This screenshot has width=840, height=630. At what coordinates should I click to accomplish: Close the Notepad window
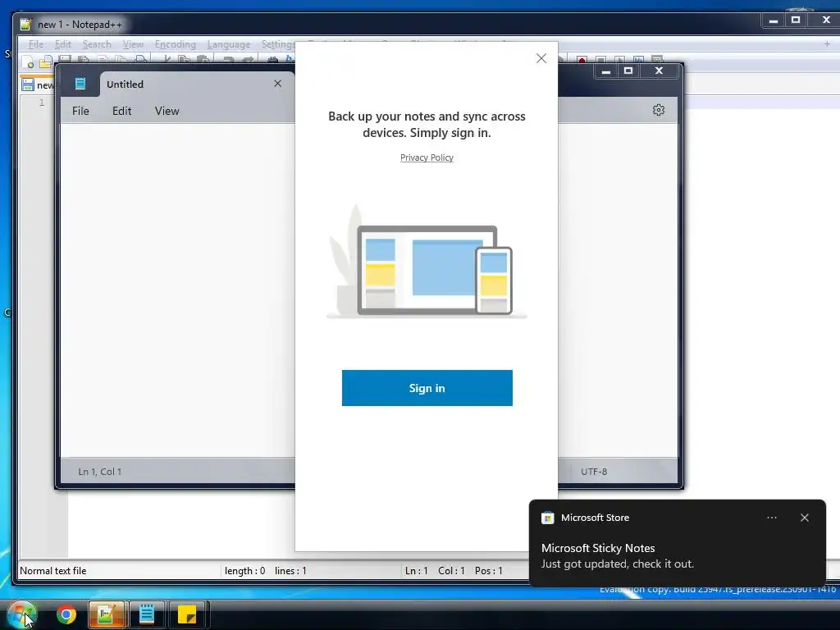point(659,71)
